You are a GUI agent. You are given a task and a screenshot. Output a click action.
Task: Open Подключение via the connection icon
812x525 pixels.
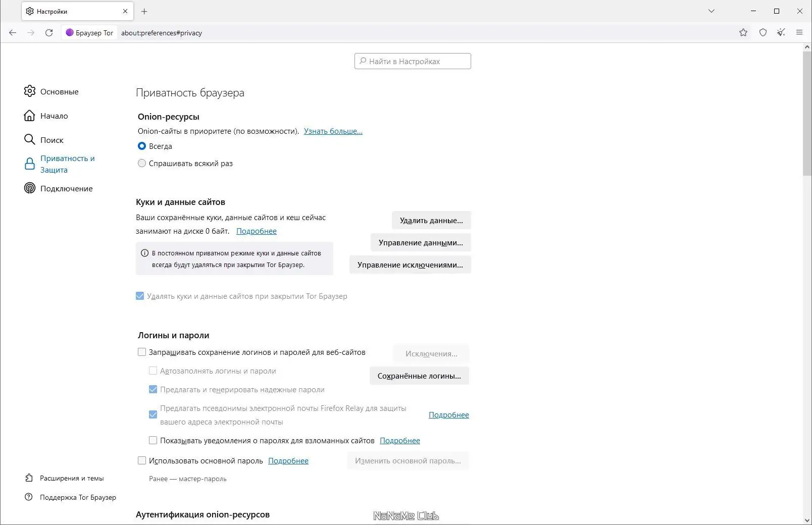coord(29,188)
